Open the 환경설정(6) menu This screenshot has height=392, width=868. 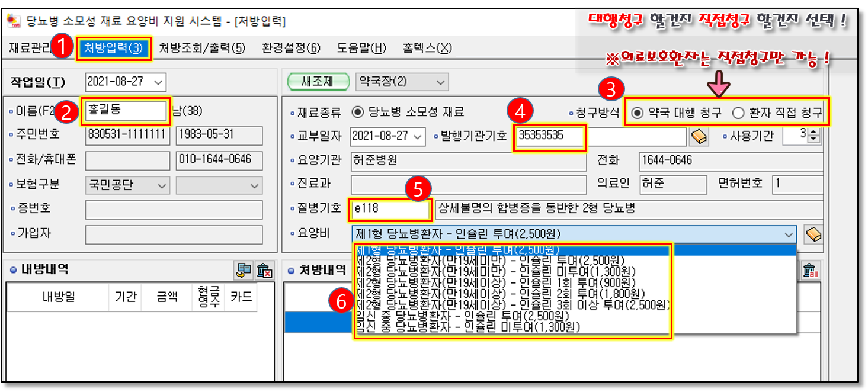[291, 48]
